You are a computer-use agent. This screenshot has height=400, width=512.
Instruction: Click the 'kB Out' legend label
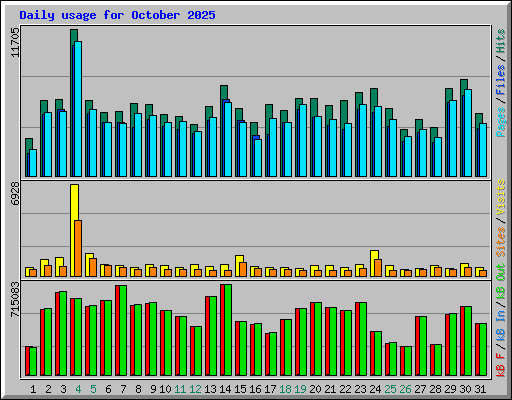500,282
